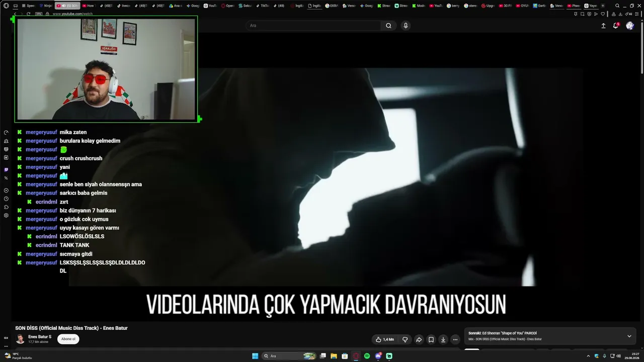Open Microsoft Store from the taskbar

[345, 356]
